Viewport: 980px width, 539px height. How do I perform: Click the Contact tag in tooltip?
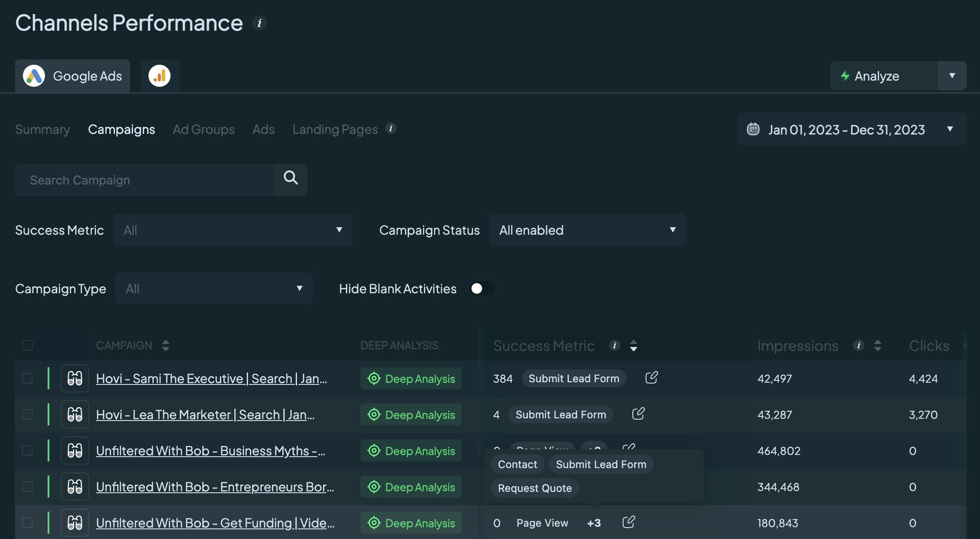517,464
